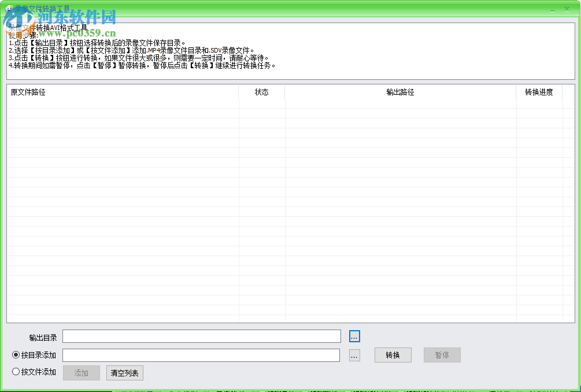
Task: Close the converter tool window
Action: (x=567, y=9)
